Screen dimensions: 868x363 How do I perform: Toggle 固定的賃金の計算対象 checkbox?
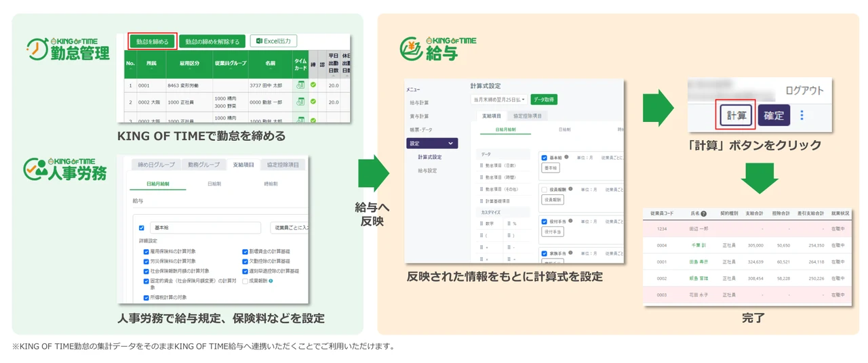pyautogui.click(x=146, y=280)
